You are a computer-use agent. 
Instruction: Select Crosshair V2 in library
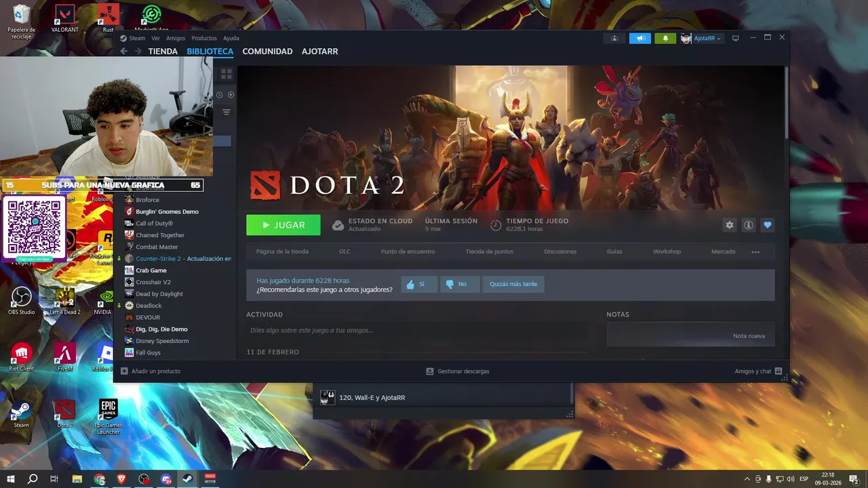point(153,282)
